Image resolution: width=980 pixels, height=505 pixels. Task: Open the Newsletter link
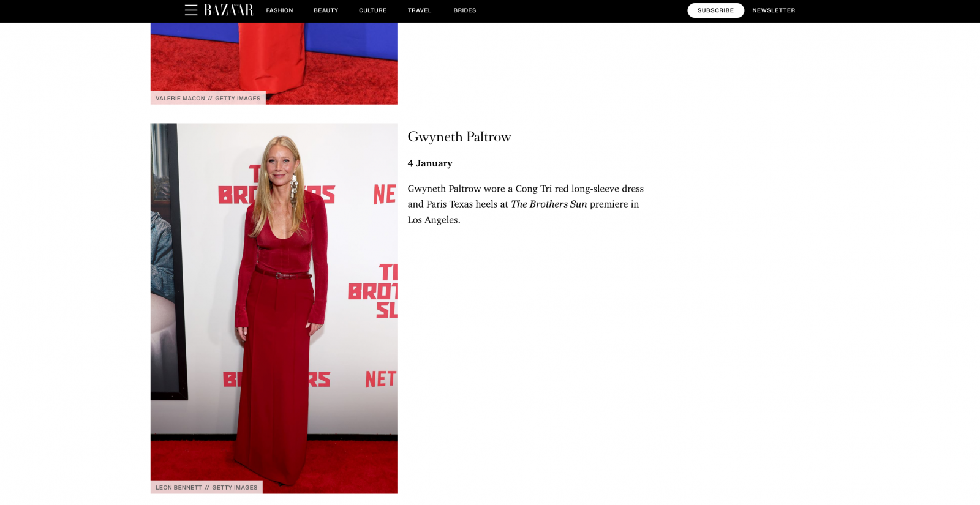(774, 10)
